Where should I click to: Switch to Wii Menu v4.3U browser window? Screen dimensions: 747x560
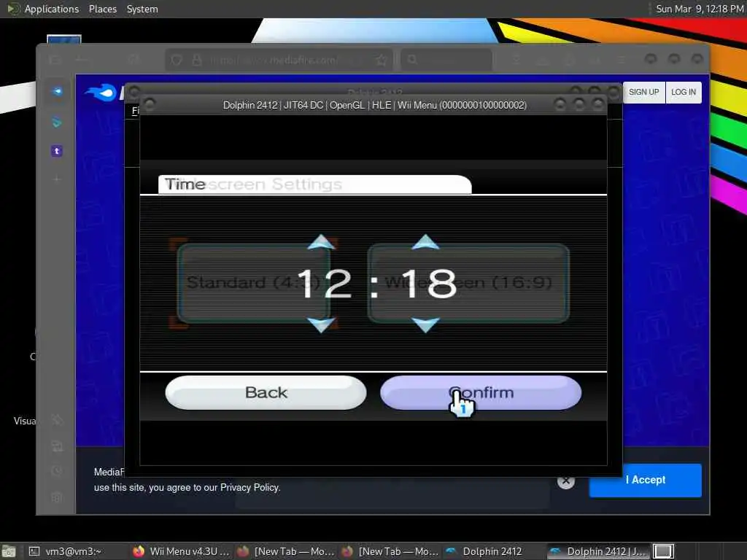(x=182, y=551)
